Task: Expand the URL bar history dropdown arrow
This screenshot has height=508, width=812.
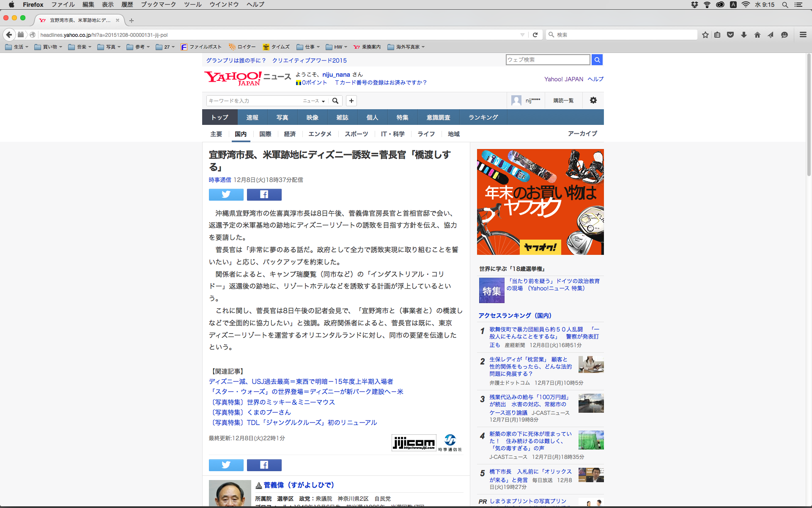Action: click(522, 35)
